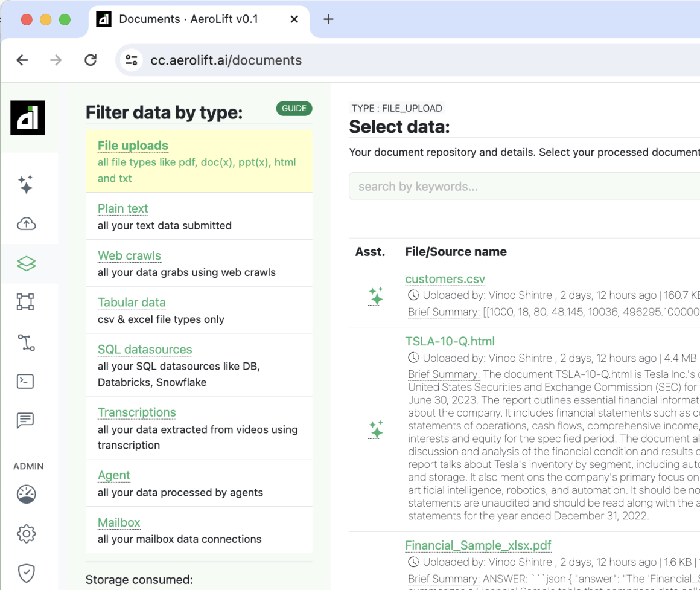
Task: Open the terminal console icon in sidebar
Action: 25,382
